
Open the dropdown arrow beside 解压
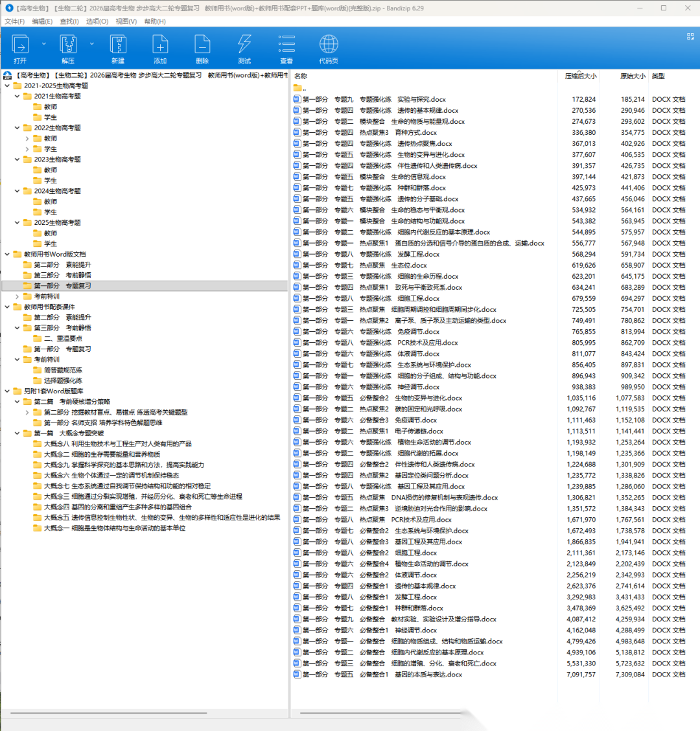(x=92, y=43)
